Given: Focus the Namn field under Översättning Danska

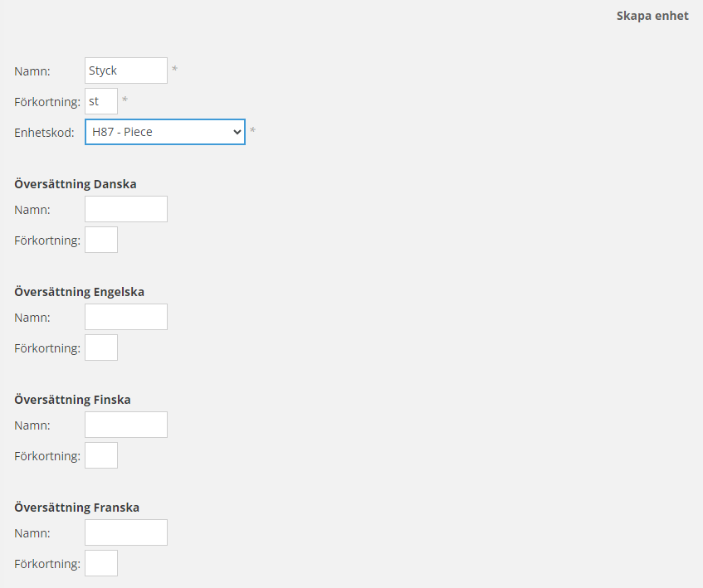Looking at the screenshot, I should 126,209.
